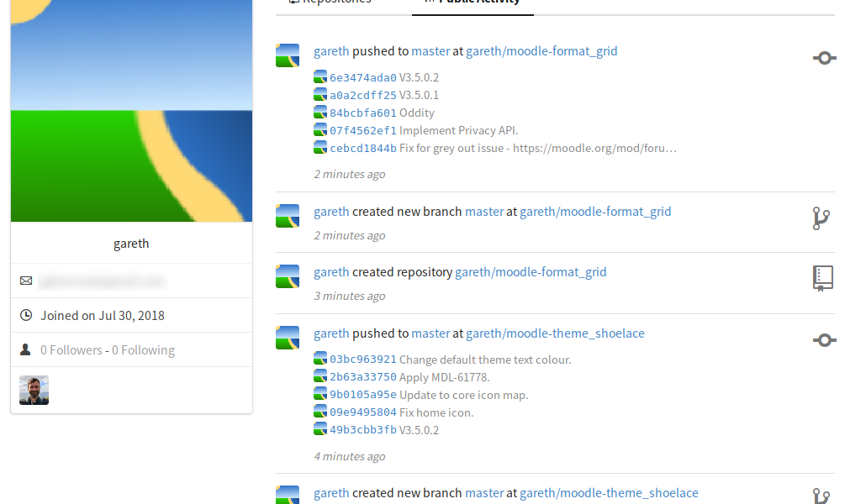Click the small avatar before commit a0a2cdff25
Image resolution: width=850 pixels, height=504 pixels.
[x=320, y=94]
